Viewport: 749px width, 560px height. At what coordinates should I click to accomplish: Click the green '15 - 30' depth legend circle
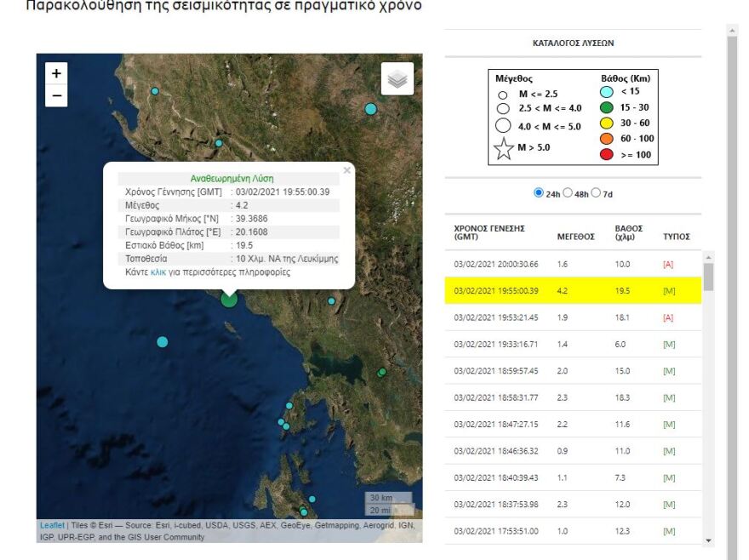click(x=606, y=106)
